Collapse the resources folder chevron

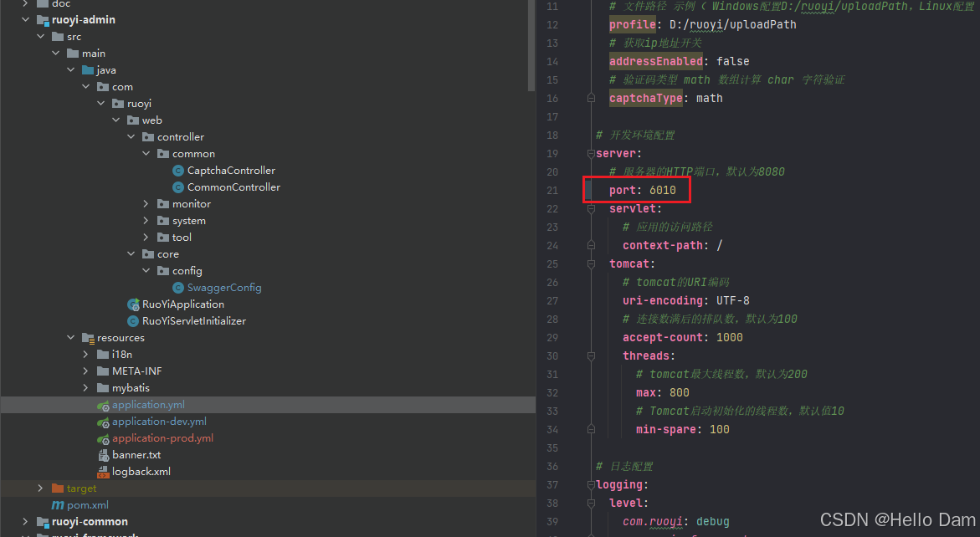70,338
